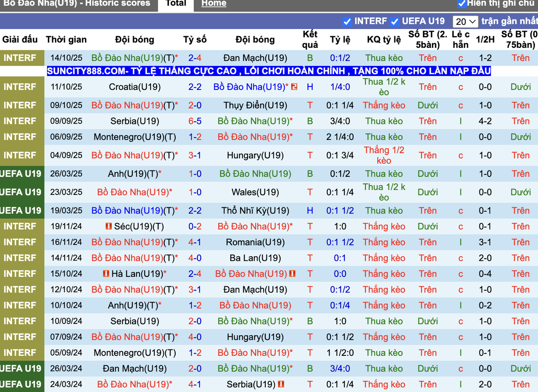Switch to the Total tab
Screen dimensions: 538x392
176,4
